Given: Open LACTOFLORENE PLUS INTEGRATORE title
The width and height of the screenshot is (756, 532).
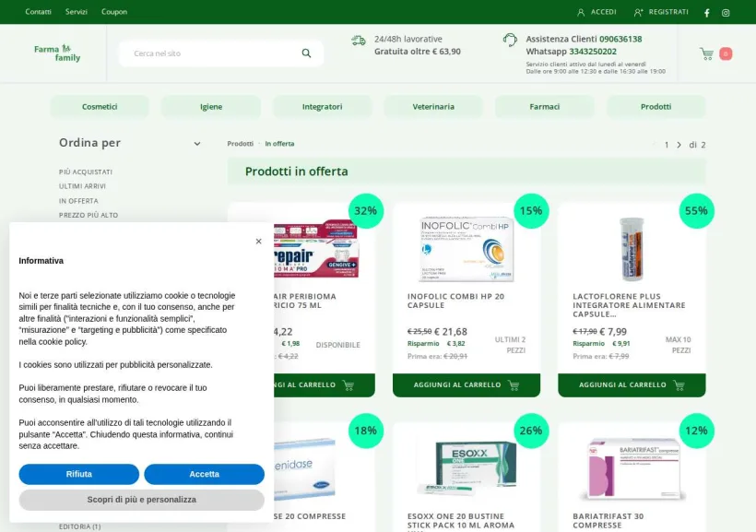Looking at the screenshot, I should click(x=629, y=305).
